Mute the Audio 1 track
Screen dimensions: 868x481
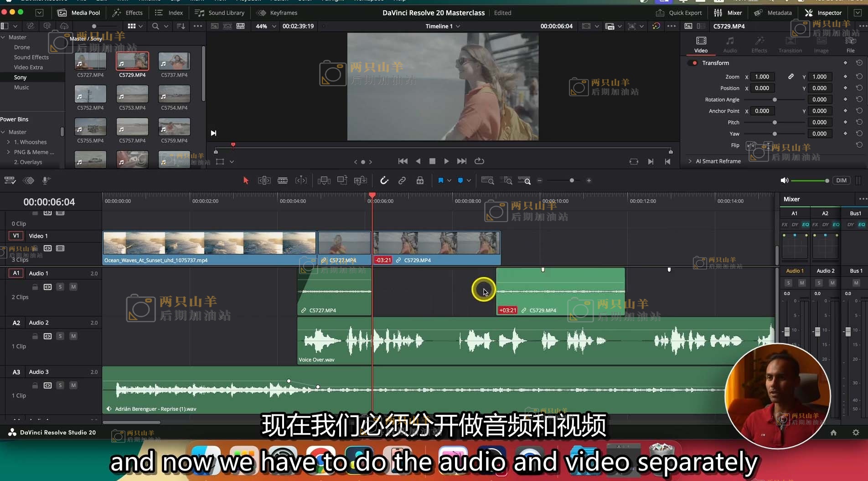point(73,287)
